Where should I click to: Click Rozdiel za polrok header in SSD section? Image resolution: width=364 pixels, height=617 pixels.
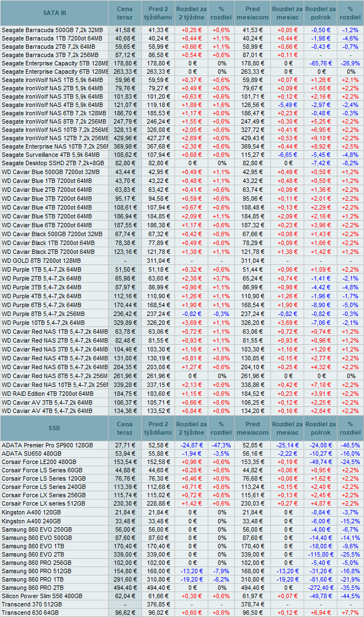point(320,428)
